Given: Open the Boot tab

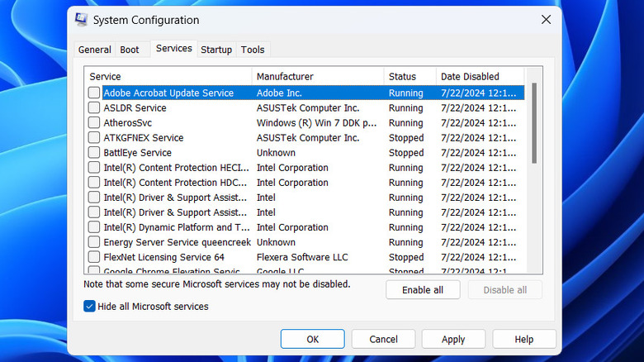Looking at the screenshot, I should (130, 50).
